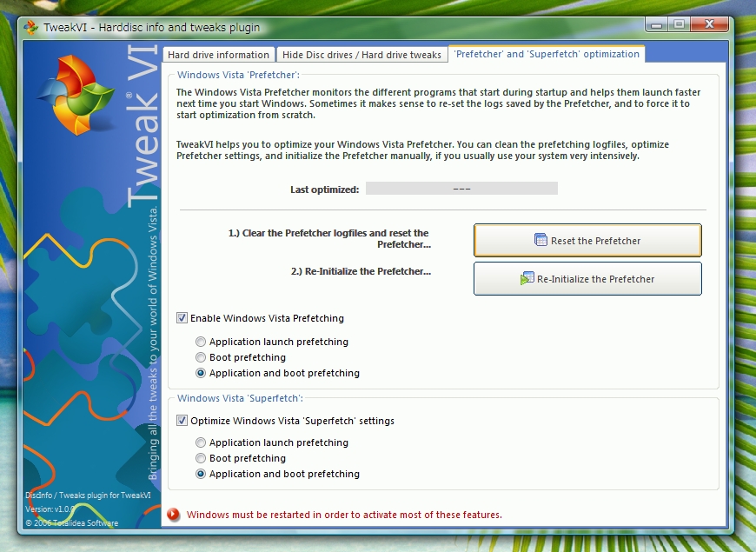Select Boot prefetching under Superfetch
This screenshot has height=552, width=756.
point(201,458)
